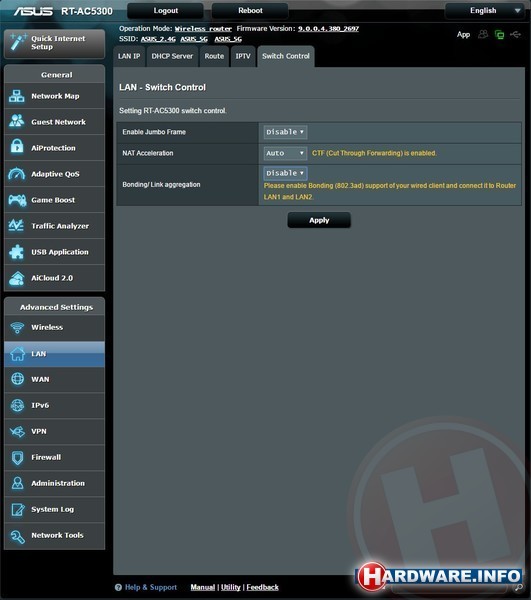Click the Apply button
Screen dimensions: 531x600
[319, 220]
